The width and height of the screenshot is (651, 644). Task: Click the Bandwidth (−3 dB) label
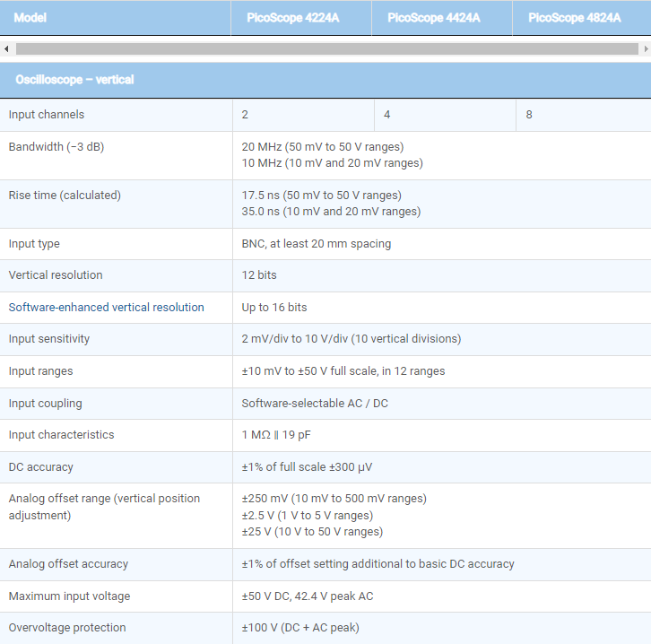click(56, 147)
